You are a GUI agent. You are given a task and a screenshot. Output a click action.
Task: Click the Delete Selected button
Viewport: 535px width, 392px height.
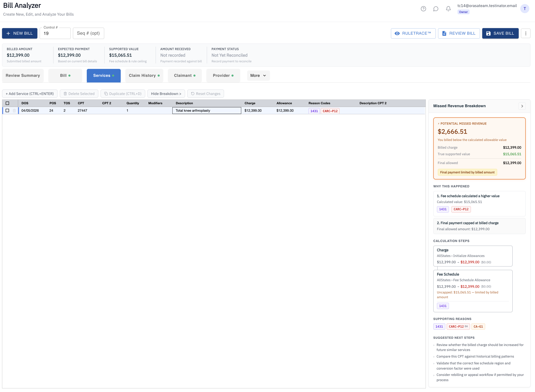[79, 94]
